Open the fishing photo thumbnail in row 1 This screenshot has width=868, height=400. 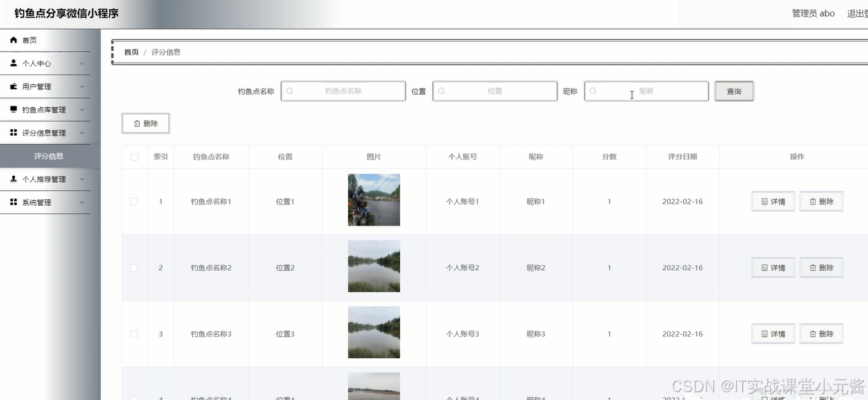click(374, 200)
